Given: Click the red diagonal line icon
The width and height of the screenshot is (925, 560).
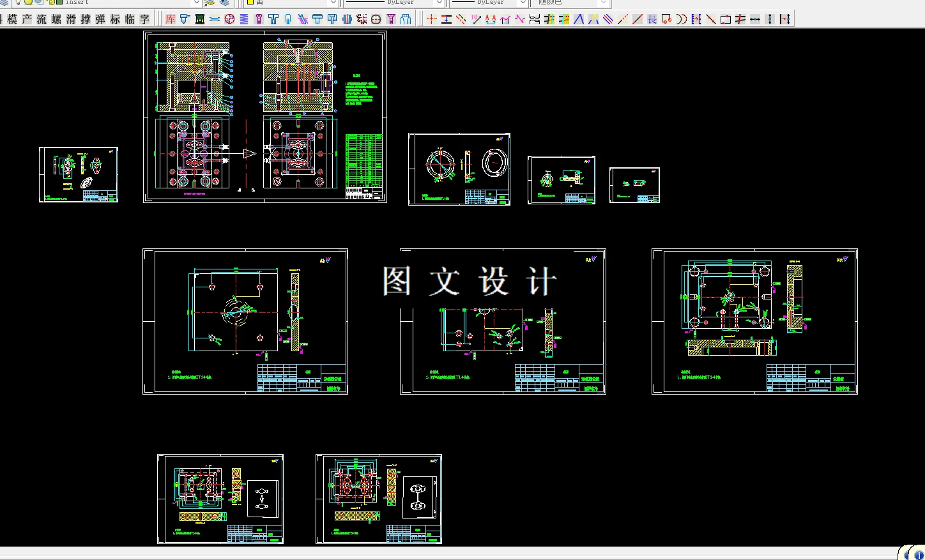Looking at the screenshot, I should (x=637, y=19).
